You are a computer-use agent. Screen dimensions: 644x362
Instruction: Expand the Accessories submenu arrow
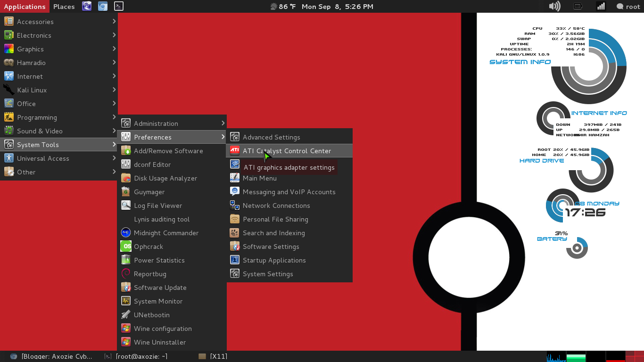114,21
